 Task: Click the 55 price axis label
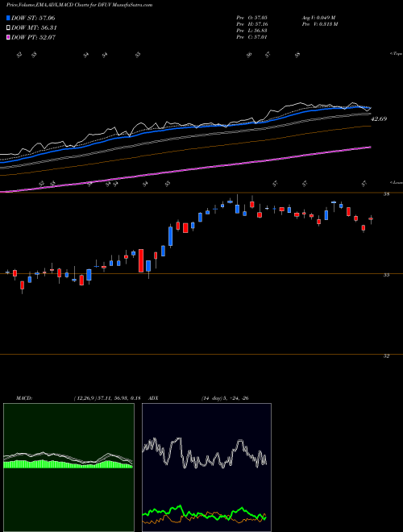(386, 275)
